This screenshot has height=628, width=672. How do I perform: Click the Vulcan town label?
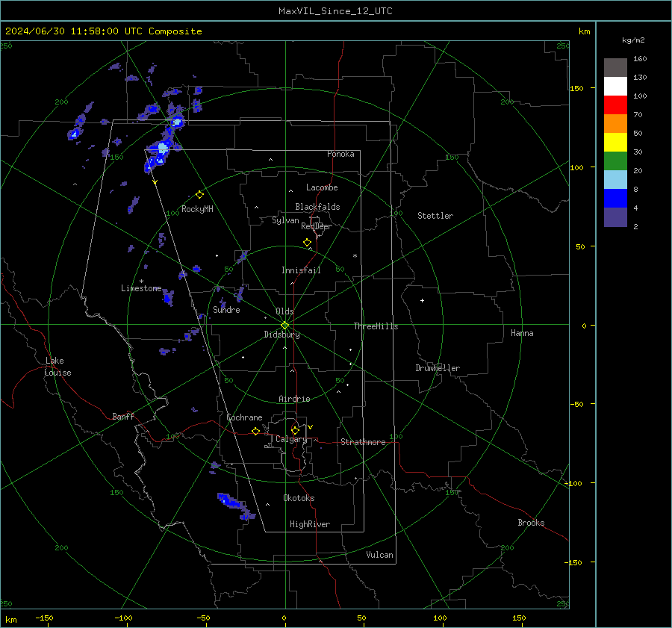(380, 555)
